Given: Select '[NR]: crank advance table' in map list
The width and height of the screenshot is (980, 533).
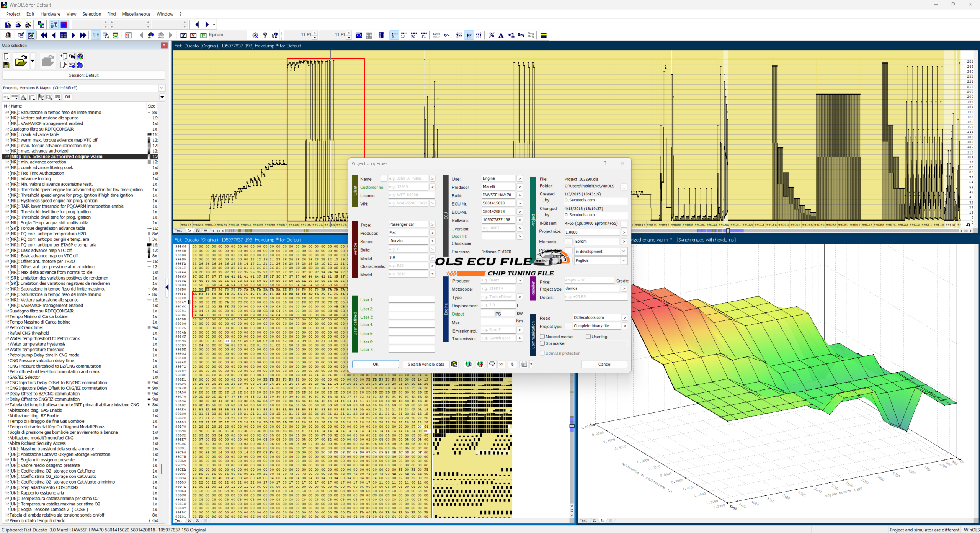Looking at the screenshot, I should (x=34, y=134).
